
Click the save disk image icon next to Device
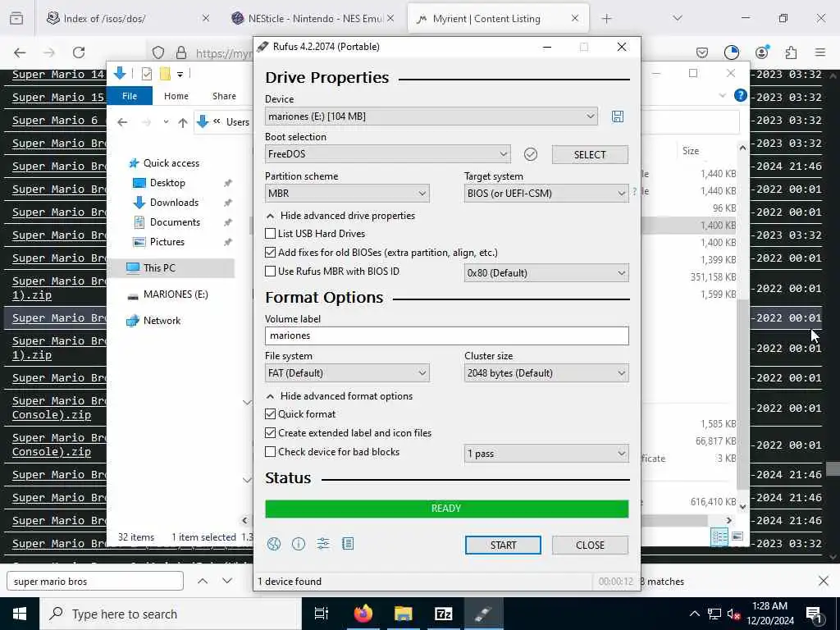[617, 116]
